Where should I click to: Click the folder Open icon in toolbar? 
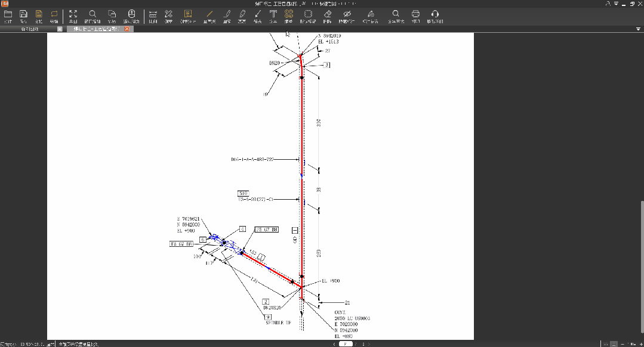[8, 14]
